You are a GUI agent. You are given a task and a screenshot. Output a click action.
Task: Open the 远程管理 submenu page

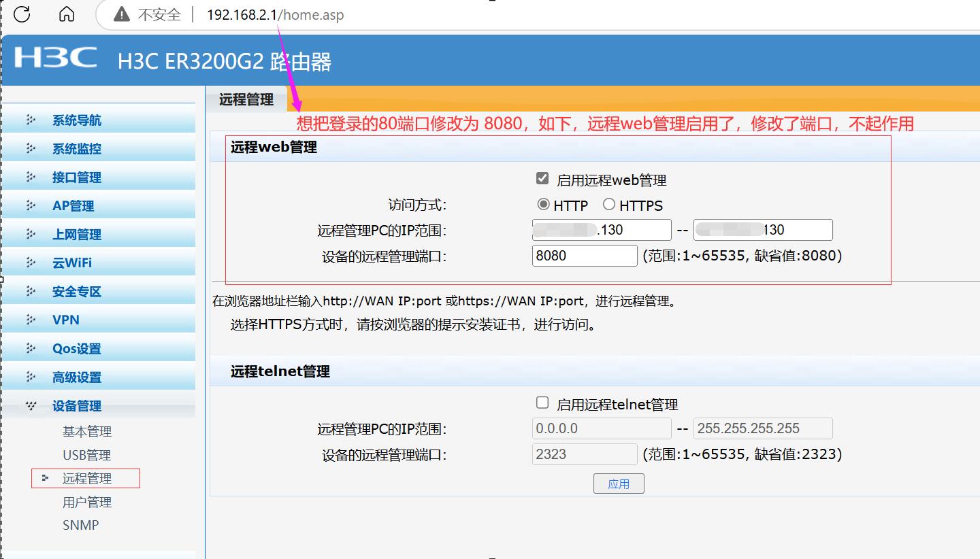(x=87, y=479)
